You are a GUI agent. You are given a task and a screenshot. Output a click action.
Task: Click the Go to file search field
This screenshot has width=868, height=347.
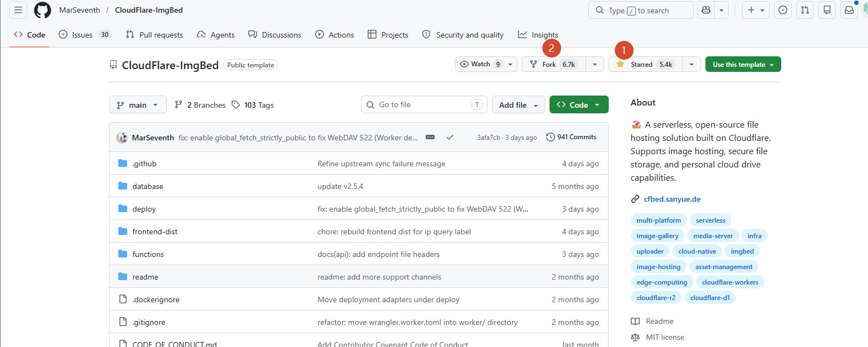coord(424,104)
